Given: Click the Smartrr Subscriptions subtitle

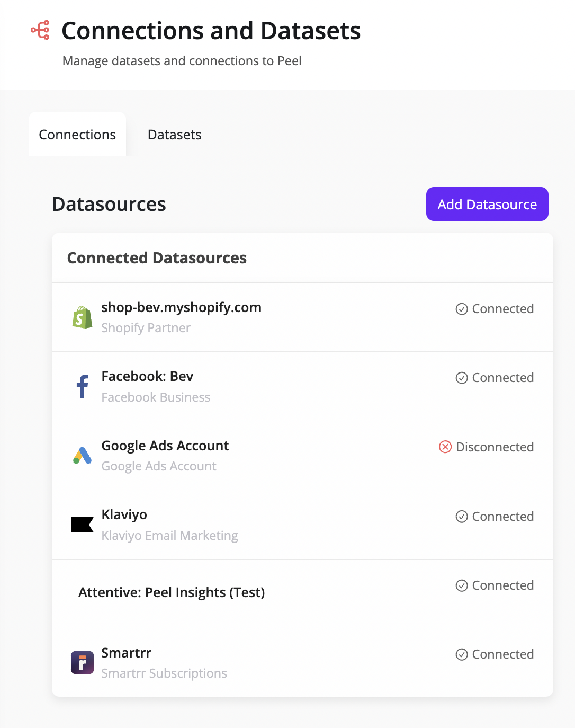Looking at the screenshot, I should pos(164,673).
